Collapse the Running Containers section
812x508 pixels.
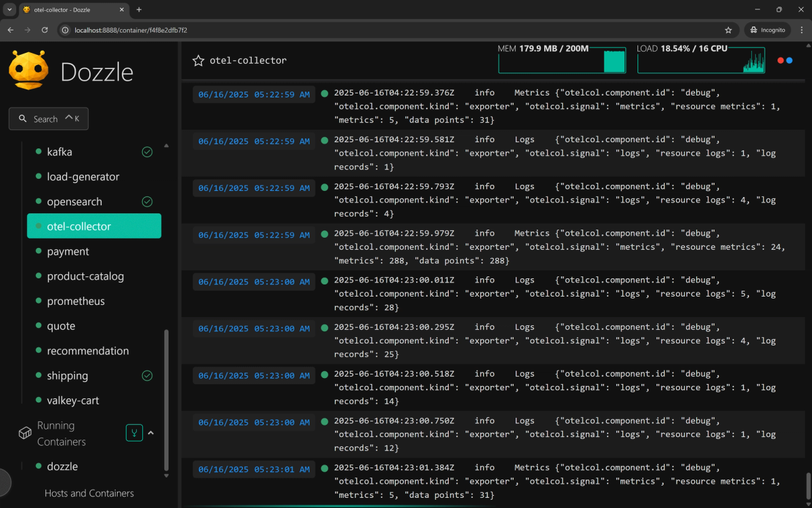(x=151, y=433)
